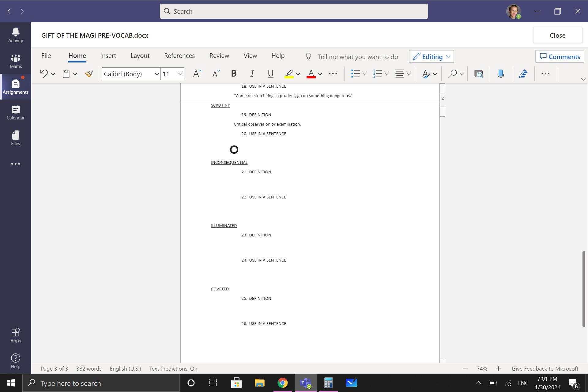
Task: Switch to the Insert ribbon tab
Action: (x=108, y=56)
